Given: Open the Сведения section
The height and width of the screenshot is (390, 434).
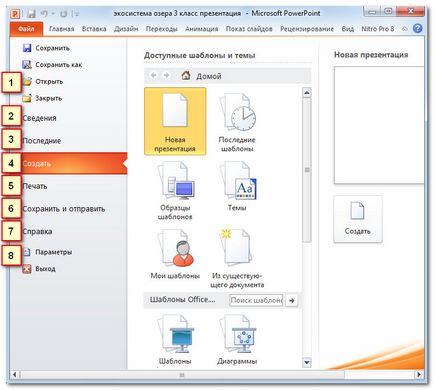Looking at the screenshot, I should pos(39,118).
